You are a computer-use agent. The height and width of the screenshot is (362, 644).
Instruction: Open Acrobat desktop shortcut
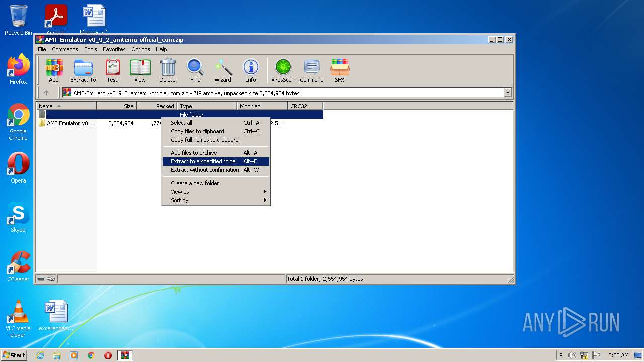(x=56, y=19)
